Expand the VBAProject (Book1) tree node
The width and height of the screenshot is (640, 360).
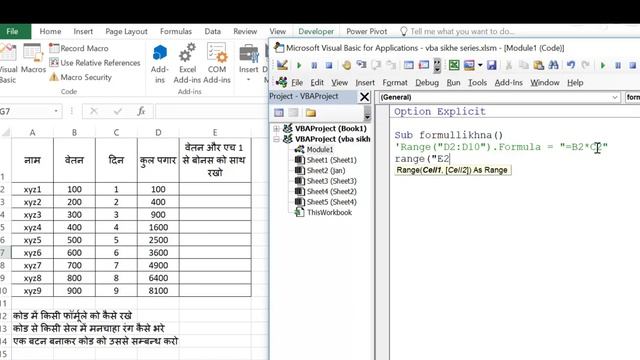276,129
